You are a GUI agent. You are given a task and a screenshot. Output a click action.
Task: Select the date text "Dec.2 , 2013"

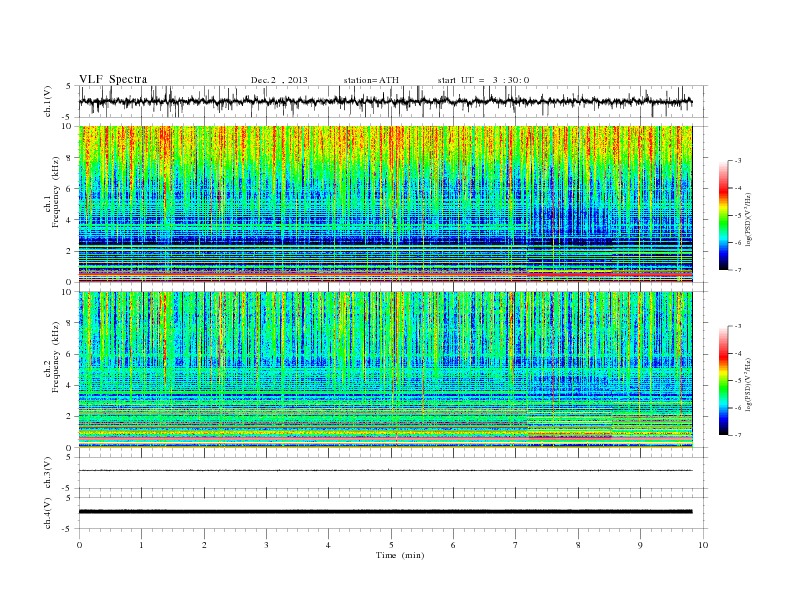[x=279, y=80]
